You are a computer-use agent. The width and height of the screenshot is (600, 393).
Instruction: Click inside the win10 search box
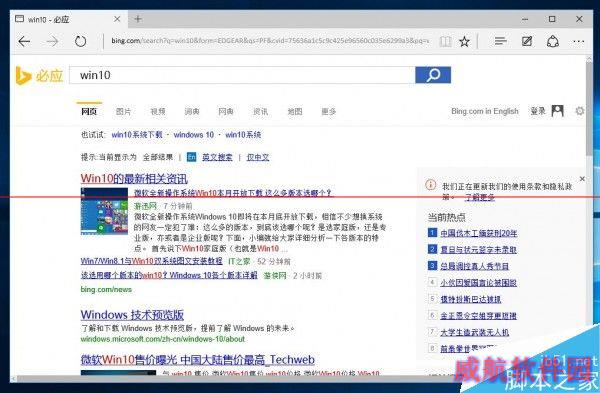click(x=242, y=75)
